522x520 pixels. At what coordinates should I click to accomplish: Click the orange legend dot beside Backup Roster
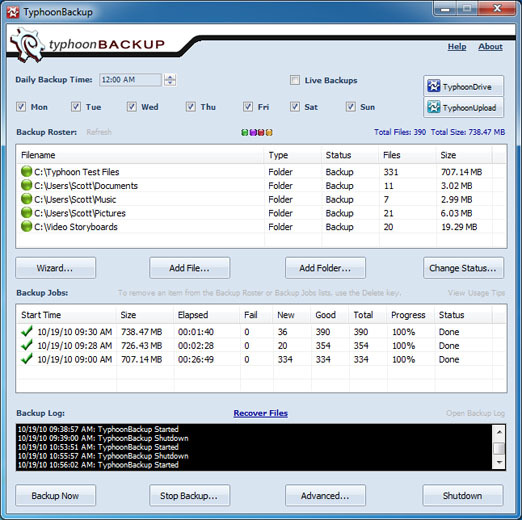click(x=269, y=133)
